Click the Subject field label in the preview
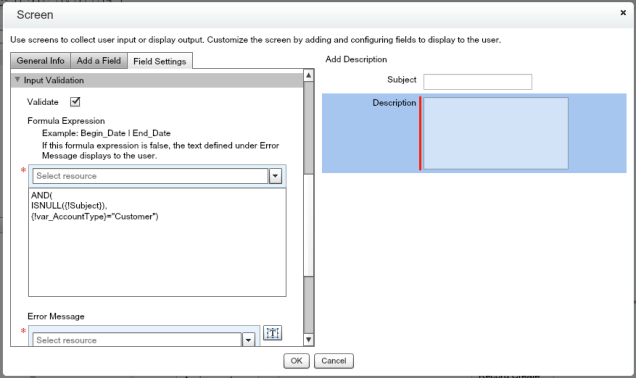The image size is (636, 378). click(402, 79)
